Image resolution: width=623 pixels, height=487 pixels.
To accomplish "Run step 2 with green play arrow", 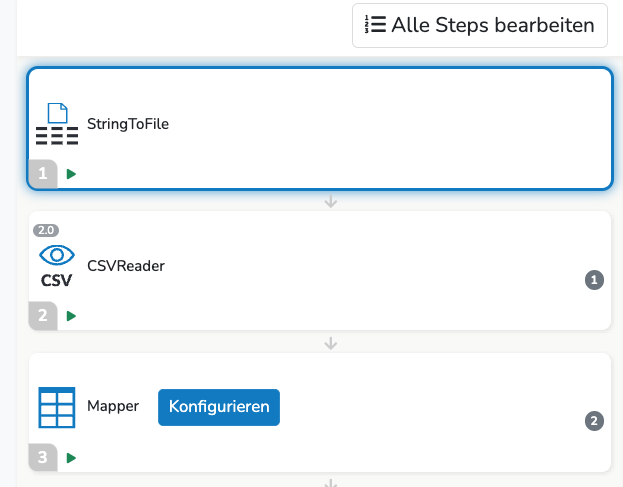I will [x=71, y=316].
